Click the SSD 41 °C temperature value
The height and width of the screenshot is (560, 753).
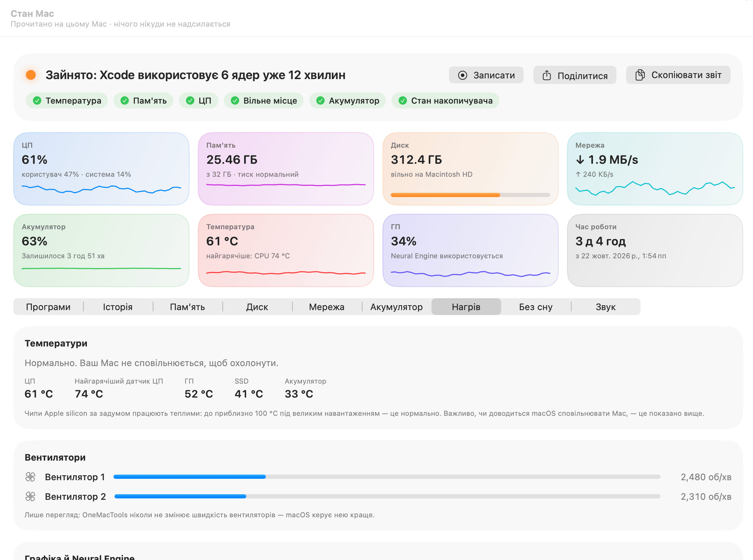(x=249, y=394)
